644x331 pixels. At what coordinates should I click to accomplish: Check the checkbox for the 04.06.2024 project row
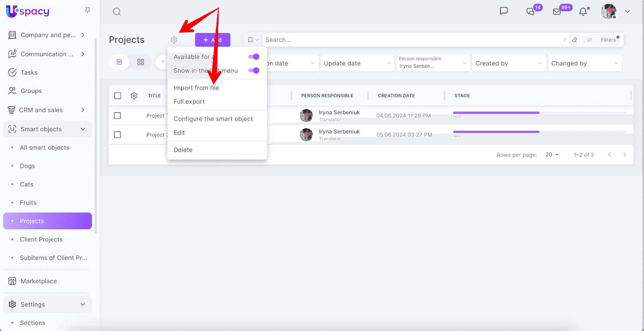click(x=118, y=115)
